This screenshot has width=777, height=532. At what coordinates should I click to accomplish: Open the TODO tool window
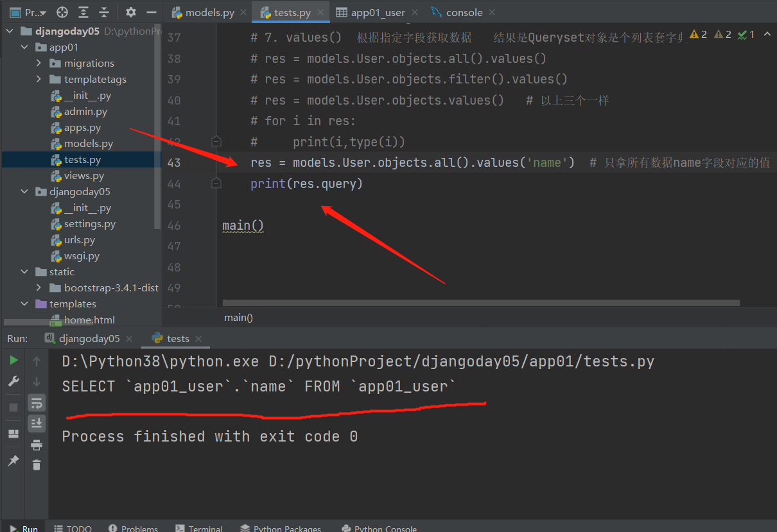click(x=73, y=529)
